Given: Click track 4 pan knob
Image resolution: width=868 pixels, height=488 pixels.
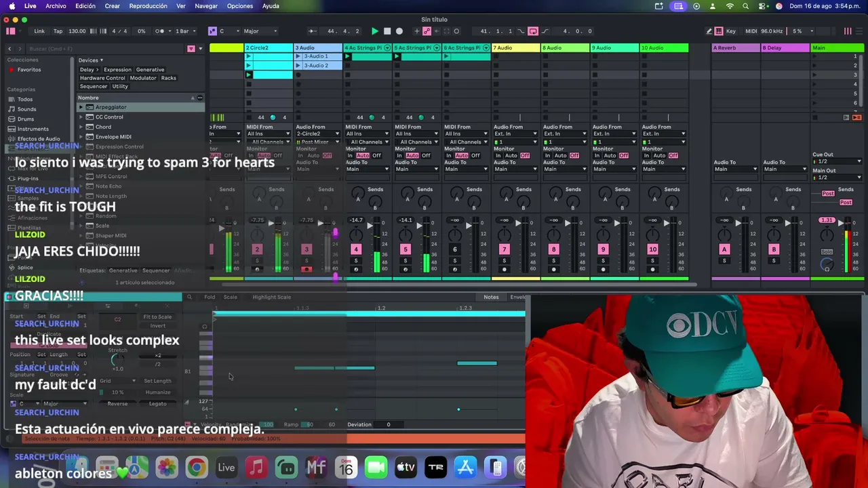Looking at the screenshot, I should coord(356,235).
